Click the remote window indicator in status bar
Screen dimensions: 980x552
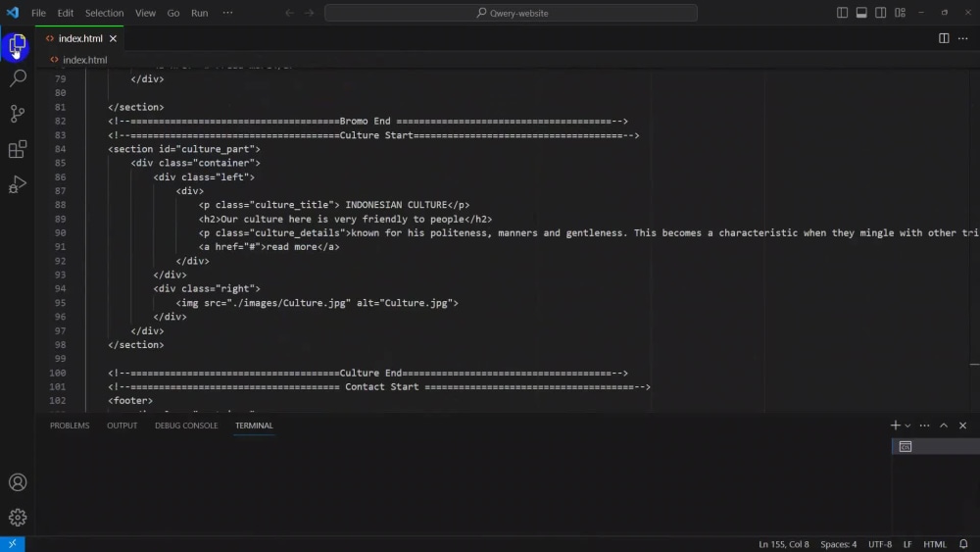click(13, 544)
